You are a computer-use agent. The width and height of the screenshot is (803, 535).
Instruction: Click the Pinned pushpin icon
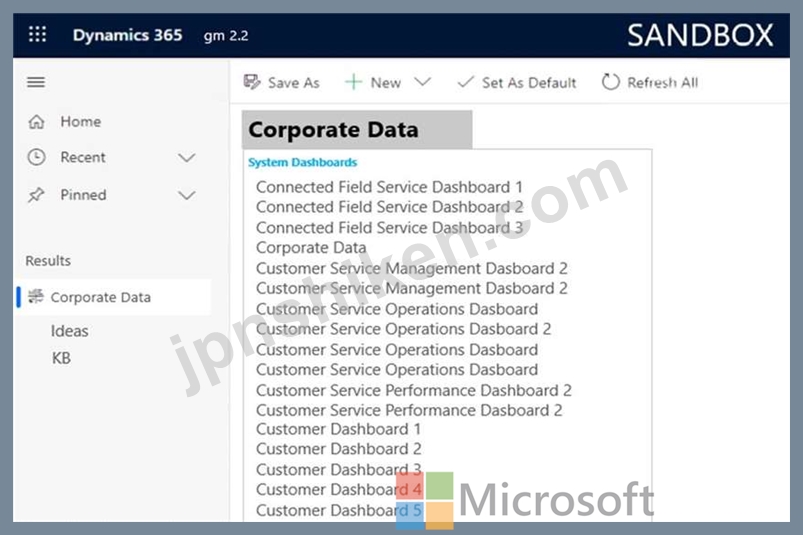tap(36, 195)
